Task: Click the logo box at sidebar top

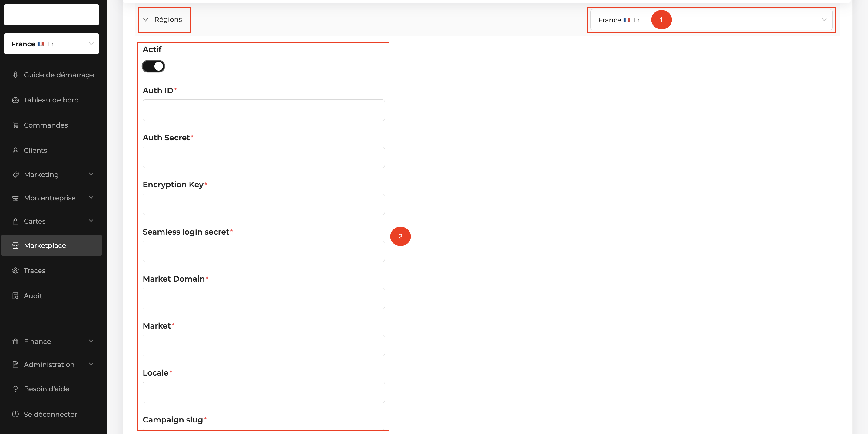Action: pos(51,15)
